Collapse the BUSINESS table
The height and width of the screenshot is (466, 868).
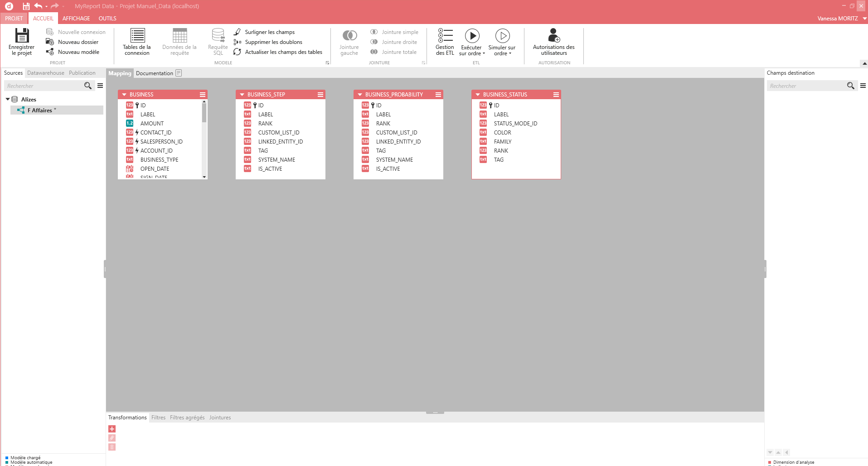click(x=124, y=95)
